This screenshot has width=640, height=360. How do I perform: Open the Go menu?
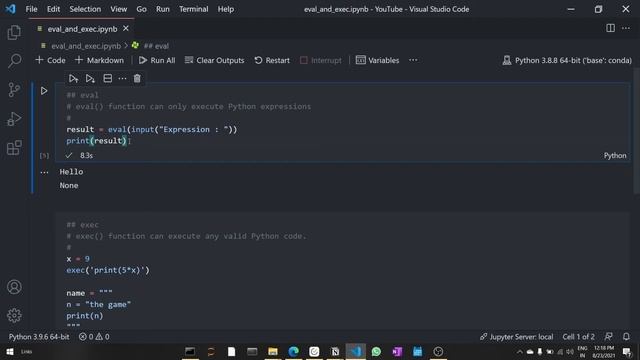[141, 9]
